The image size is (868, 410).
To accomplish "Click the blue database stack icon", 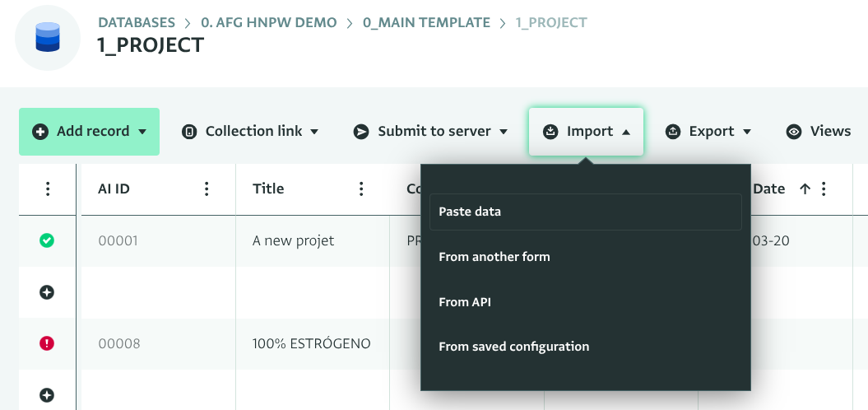I will click(x=48, y=37).
